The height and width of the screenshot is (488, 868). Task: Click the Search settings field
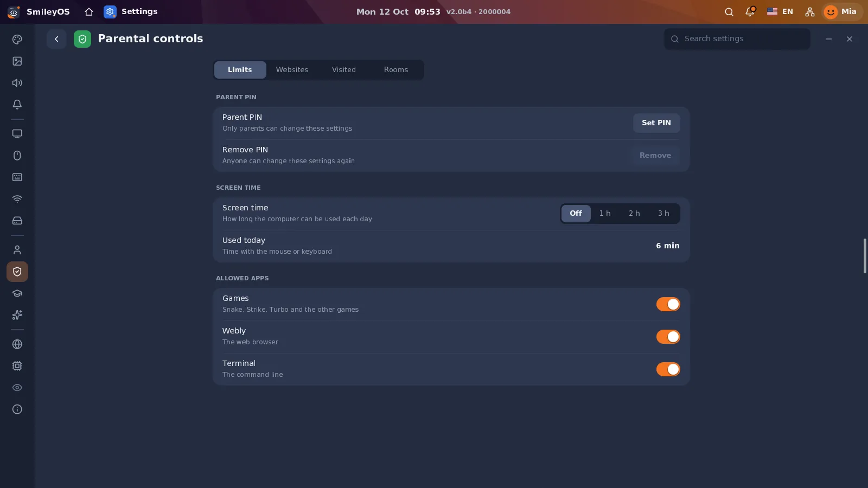click(x=737, y=39)
